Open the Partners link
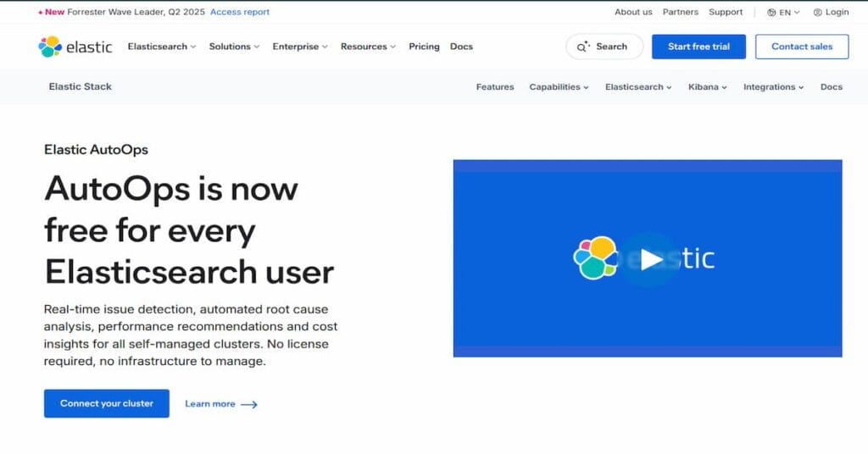The width and height of the screenshot is (868, 454). 681,12
